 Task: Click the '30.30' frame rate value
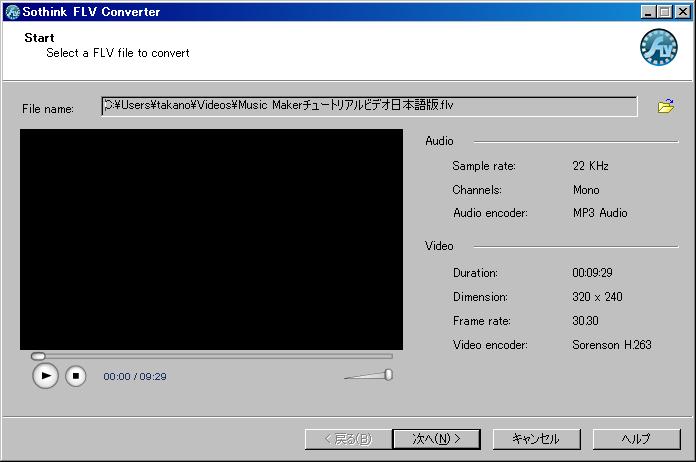(x=585, y=320)
